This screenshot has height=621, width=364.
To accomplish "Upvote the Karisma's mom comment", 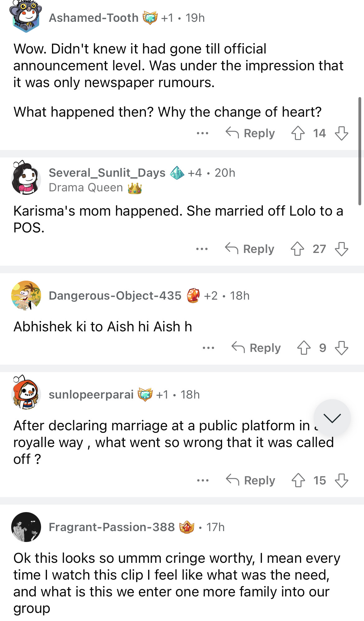I will point(297,249).
